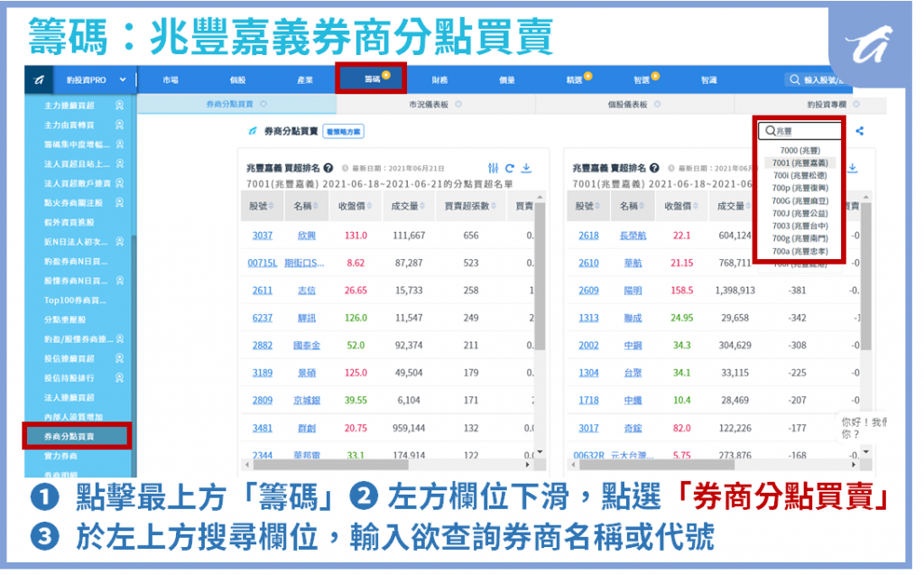Choose 7000 (兆豐) from broker suggestions
The image size is (924, 575).
799,151
